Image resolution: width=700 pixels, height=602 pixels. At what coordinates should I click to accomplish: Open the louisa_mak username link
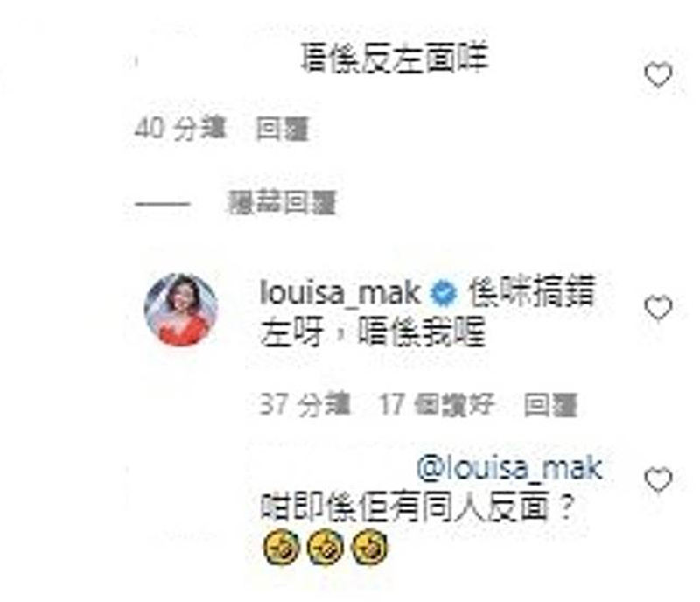(x=339, y=295)
